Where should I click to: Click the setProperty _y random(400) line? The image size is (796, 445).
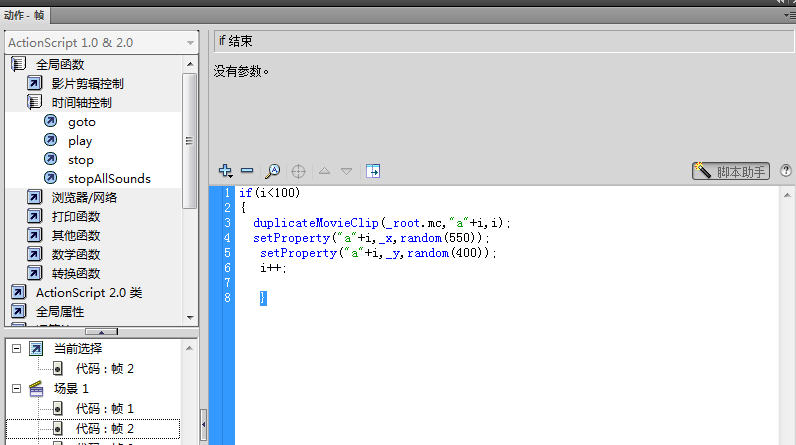coord(378,253)
